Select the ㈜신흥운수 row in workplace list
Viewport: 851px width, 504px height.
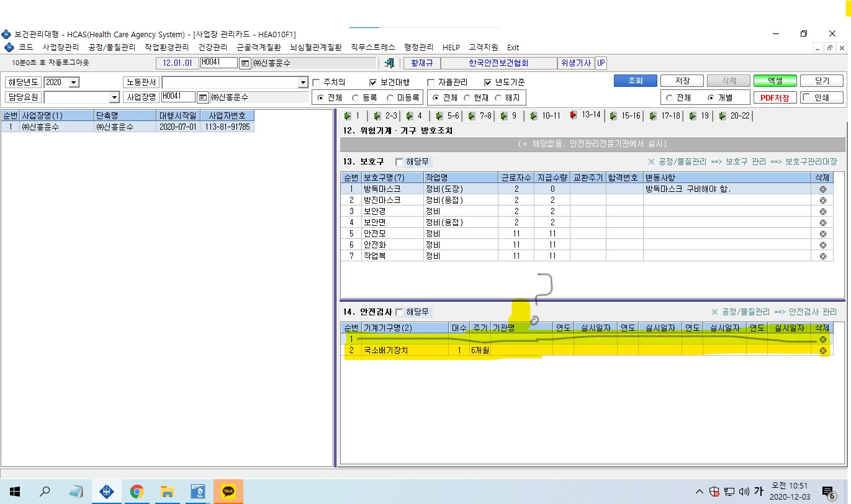pyautogui.click(x=127, y=126)
